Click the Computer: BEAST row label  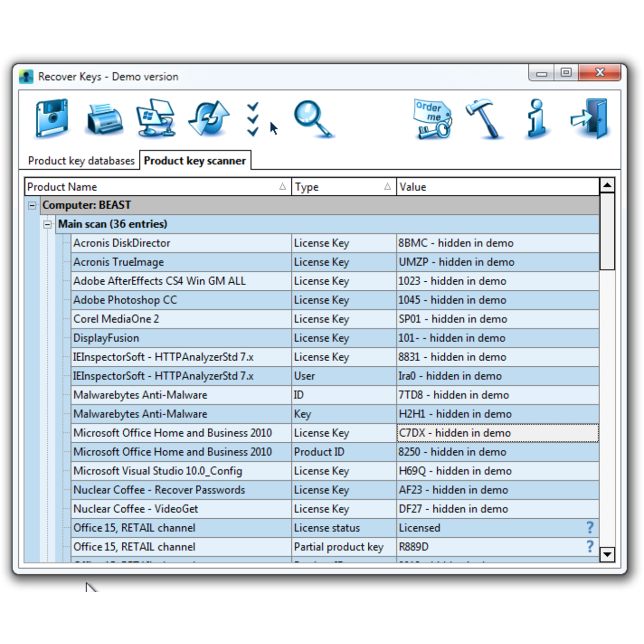click(x=87, y=205)
